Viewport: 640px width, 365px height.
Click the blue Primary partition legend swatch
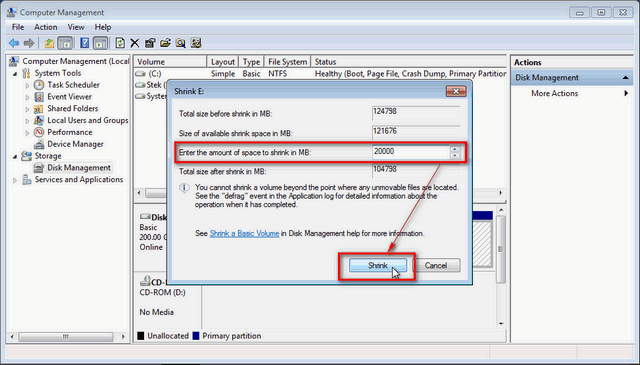(196, 336)
